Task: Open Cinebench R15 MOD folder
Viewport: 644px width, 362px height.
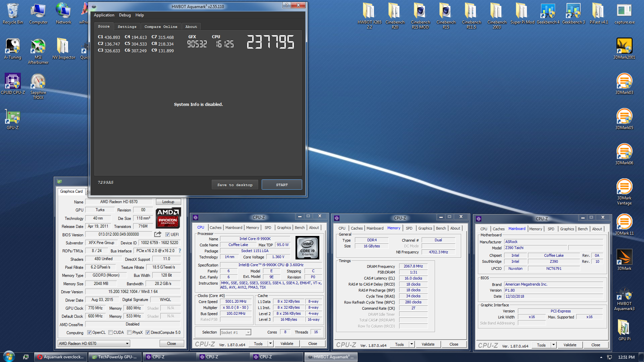Action: [420, 16]
